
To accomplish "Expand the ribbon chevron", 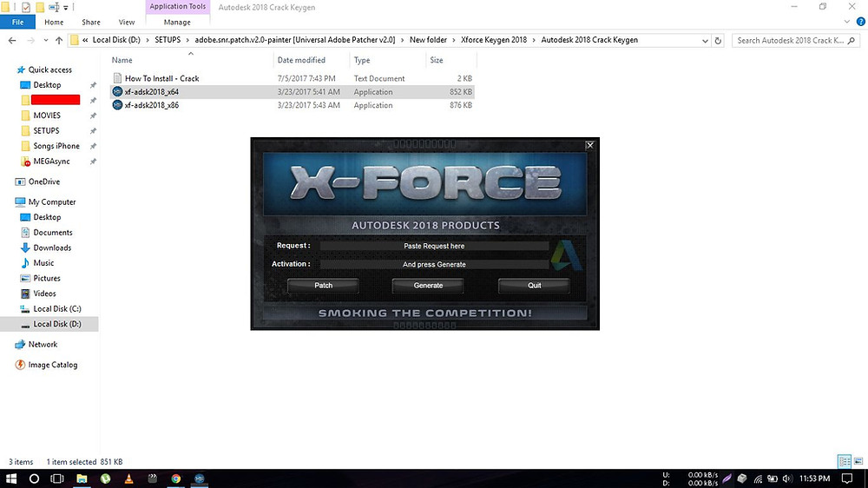I will (x=847, y=22).
